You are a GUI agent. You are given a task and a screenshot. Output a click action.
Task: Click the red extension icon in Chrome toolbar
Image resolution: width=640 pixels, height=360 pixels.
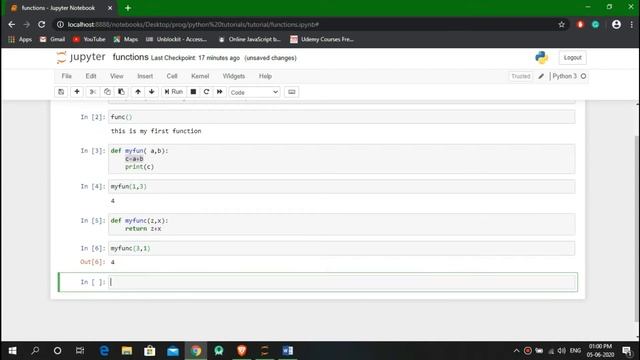point(580,24)
